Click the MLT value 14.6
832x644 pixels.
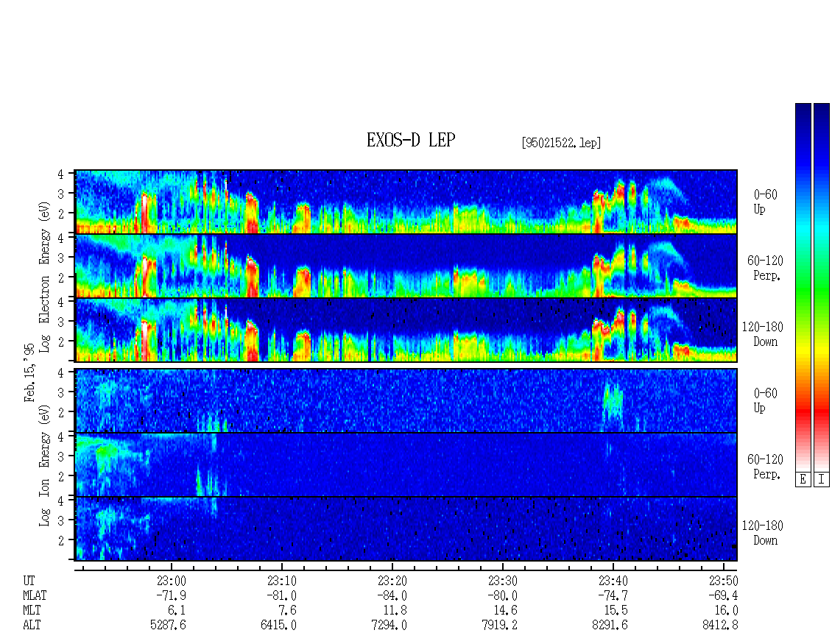tap(506, 611)
